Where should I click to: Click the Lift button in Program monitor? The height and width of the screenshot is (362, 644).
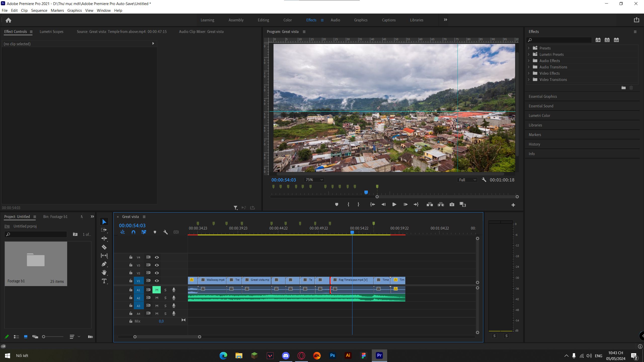pos(430,205)
